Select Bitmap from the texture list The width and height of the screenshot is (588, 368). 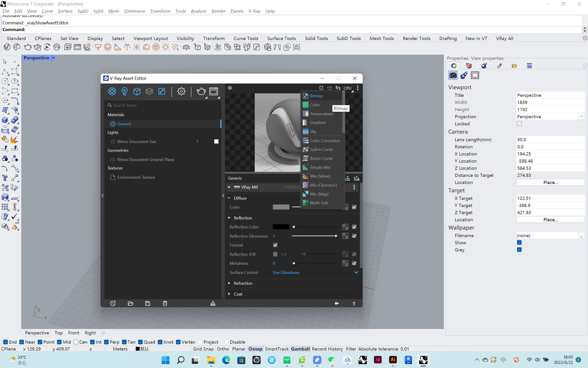321,96
